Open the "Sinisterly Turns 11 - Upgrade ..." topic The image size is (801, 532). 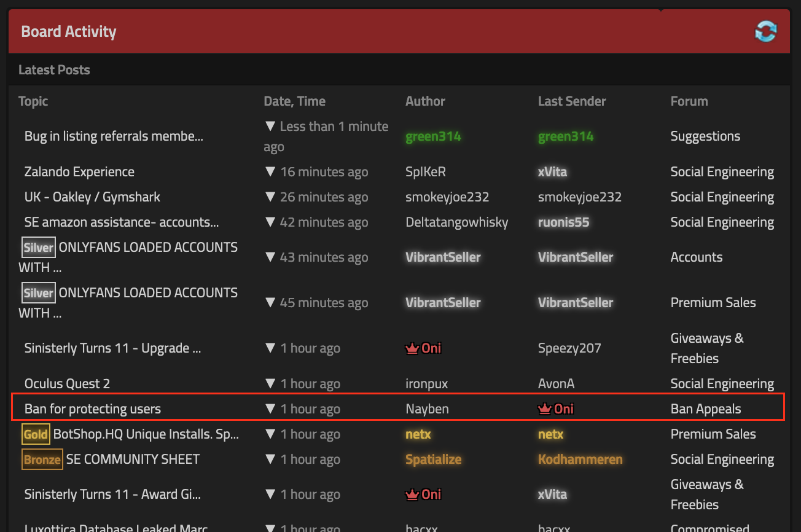[113, 348]
